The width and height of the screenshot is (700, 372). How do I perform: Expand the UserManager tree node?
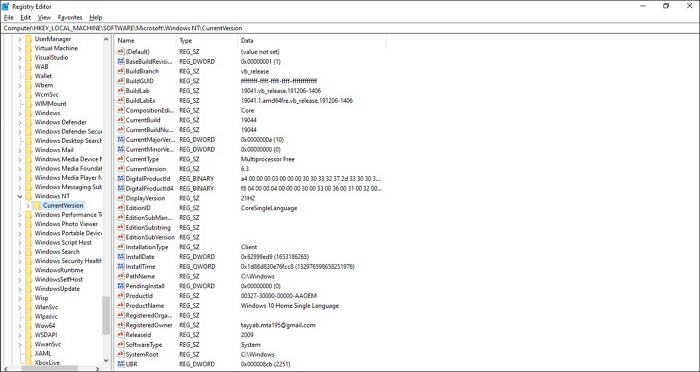coord(20,39)
